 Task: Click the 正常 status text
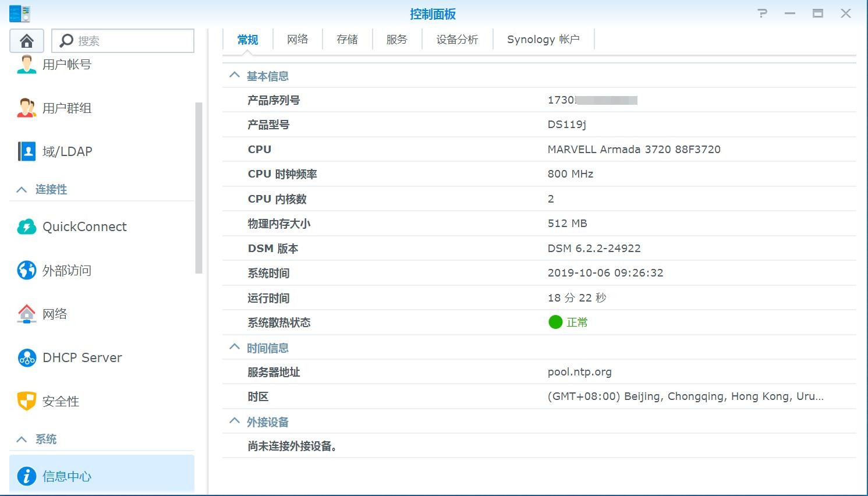(x=577, y=323)
